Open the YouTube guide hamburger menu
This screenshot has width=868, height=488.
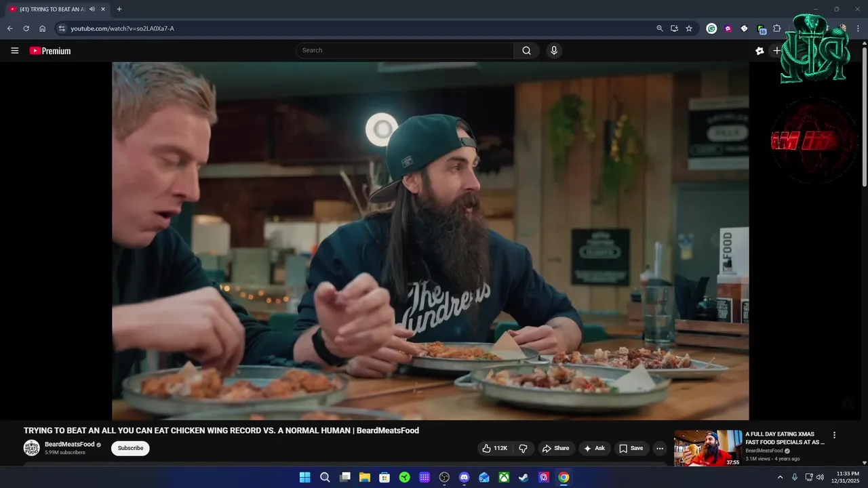pos(15,51)
